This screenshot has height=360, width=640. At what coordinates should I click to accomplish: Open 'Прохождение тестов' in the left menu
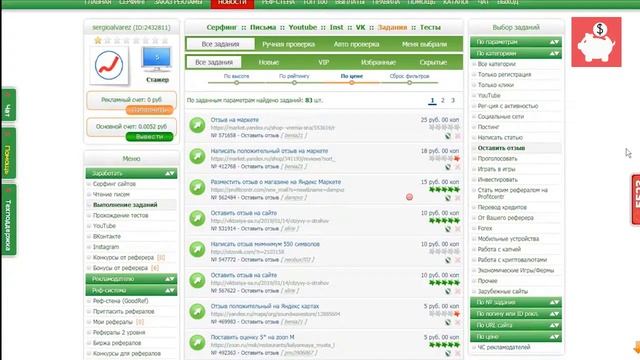click(120, 216)
